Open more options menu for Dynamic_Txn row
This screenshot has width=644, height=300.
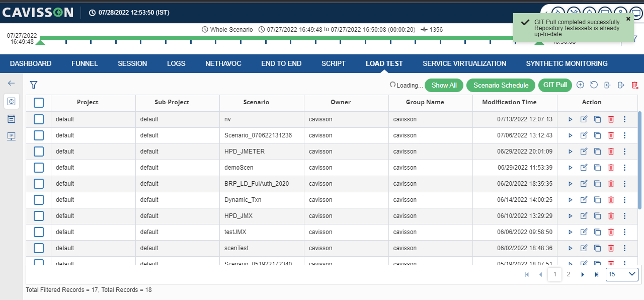[624, 200]
